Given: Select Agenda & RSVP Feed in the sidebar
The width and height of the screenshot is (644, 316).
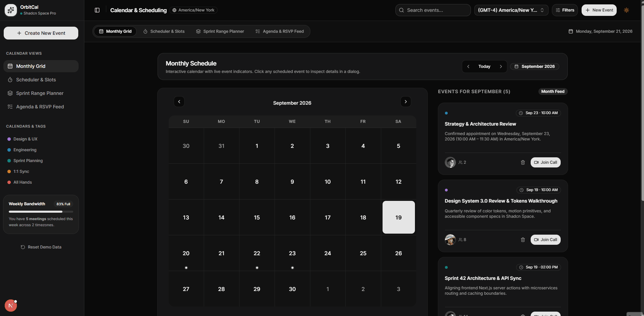Looking at the screenshot, I should pos(41,107).
